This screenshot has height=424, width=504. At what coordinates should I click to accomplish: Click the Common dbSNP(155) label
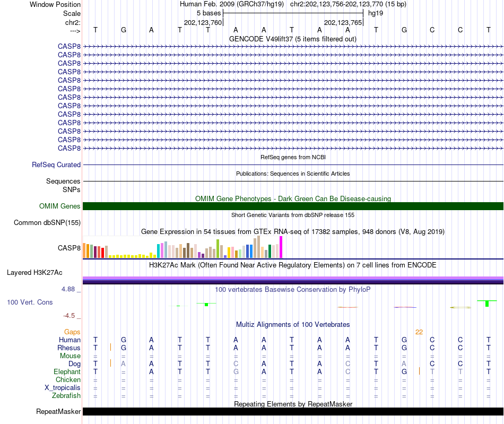click(47, 222)
